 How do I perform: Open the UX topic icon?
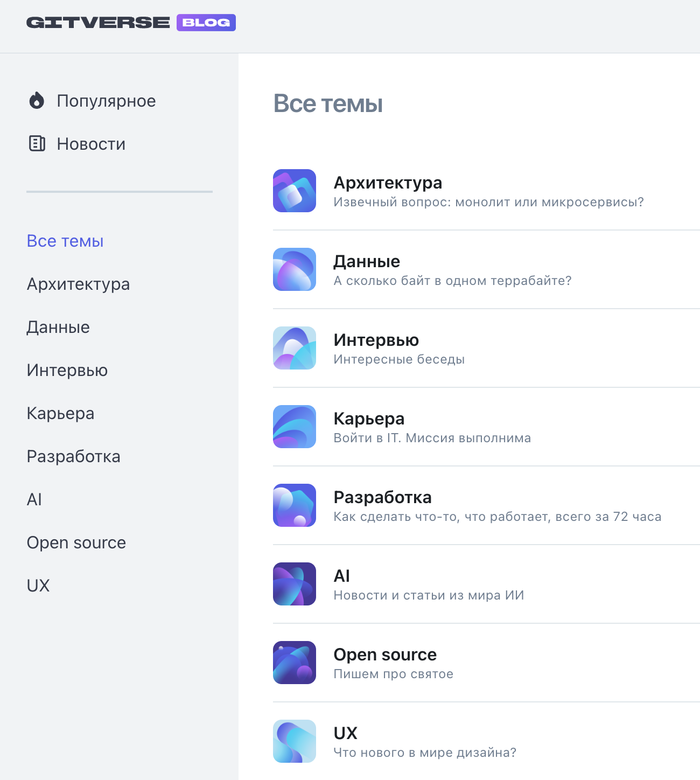(295, 741)
